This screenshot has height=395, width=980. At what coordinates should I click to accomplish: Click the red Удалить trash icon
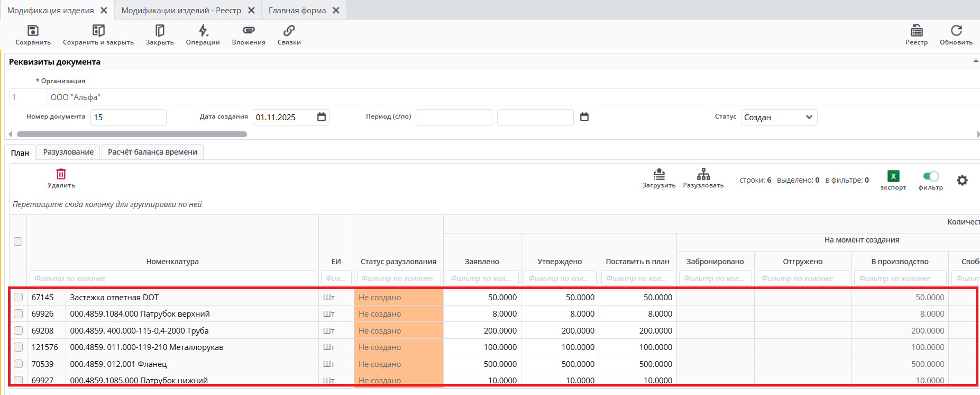pyautogui.click(x=61, y=174)
